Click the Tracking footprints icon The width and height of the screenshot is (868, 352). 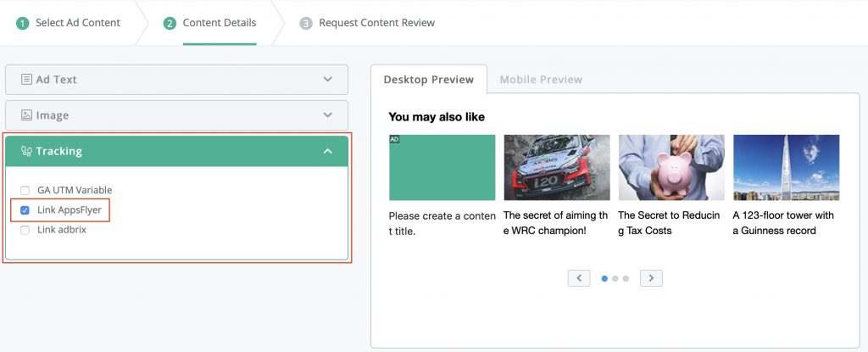point(26,151)
